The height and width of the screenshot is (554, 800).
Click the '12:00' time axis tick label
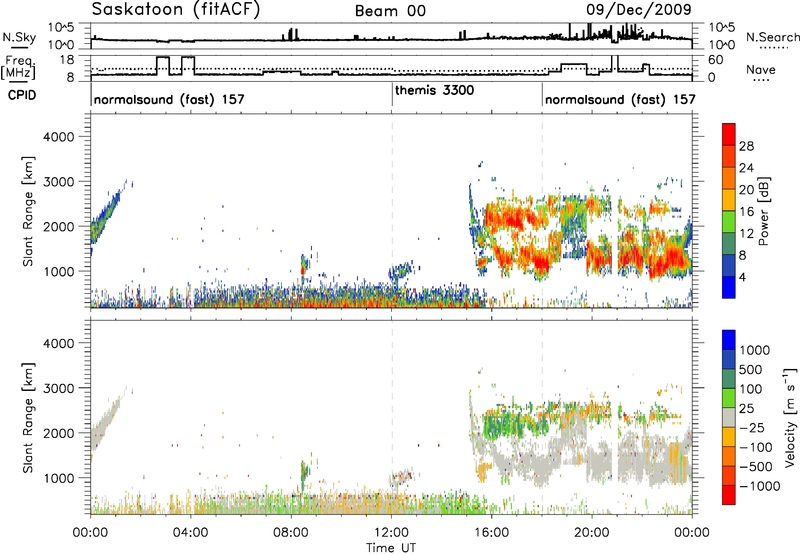tap(391, 533)
